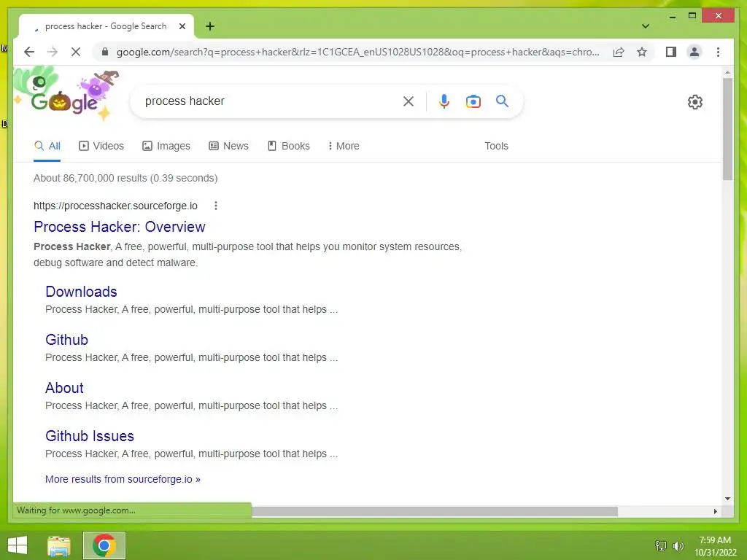Show more results from sourceforge.io
The image size is (747, 560).
coord(123,479)
